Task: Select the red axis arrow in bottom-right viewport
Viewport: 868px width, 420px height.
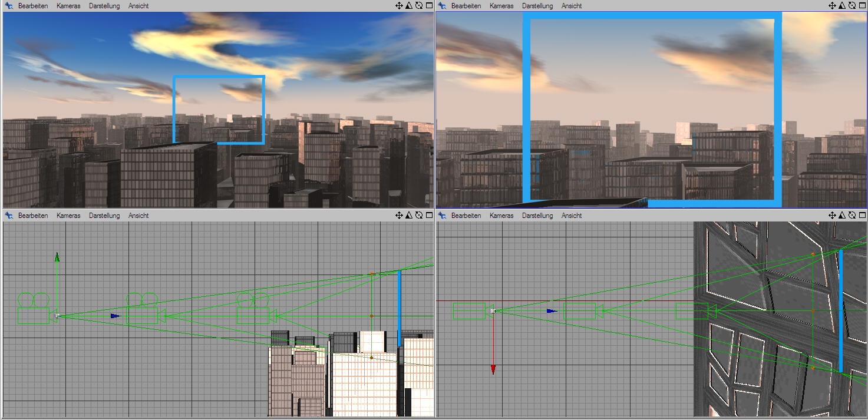Action: tap(493, 369)
